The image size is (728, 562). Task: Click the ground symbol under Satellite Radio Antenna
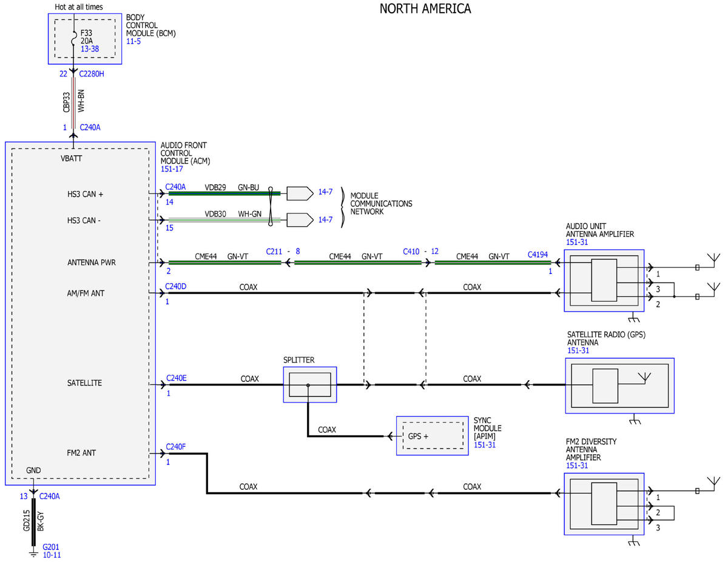point(634,420)
